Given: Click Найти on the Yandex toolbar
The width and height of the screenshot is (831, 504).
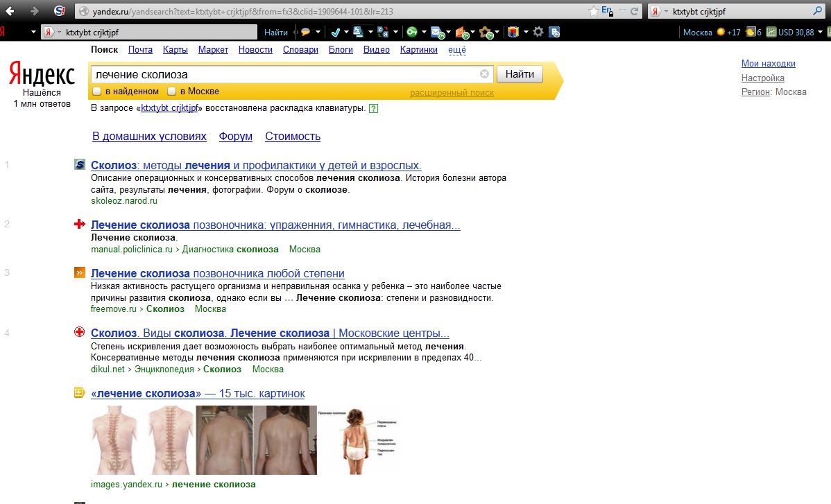Looking at the screenshot, I should click(x=275, y=33).
